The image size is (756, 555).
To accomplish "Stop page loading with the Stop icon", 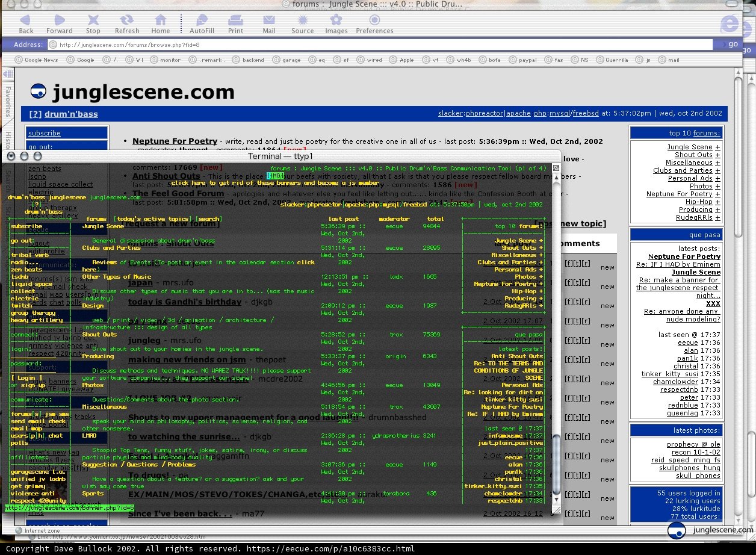I will coord(93,23).
